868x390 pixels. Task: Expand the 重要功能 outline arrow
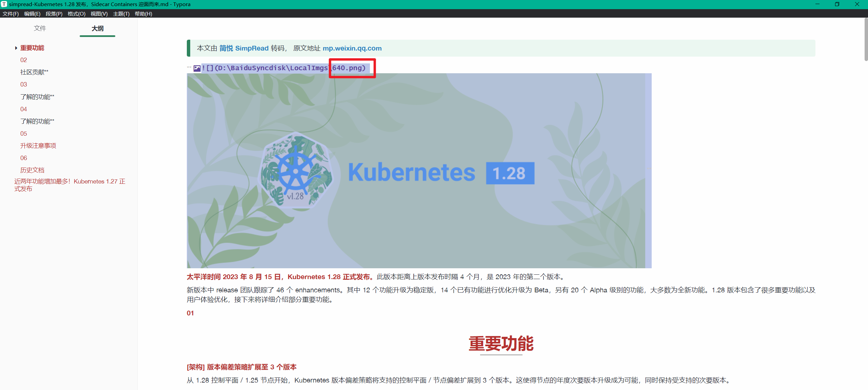tap(16, 48)
